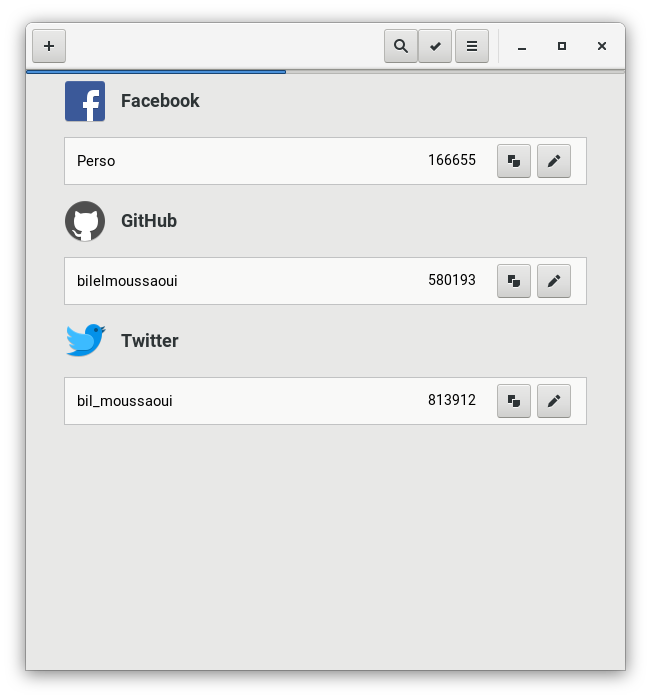
Task: Click the GitHub octocat logo
Action: tap(85, 221)
